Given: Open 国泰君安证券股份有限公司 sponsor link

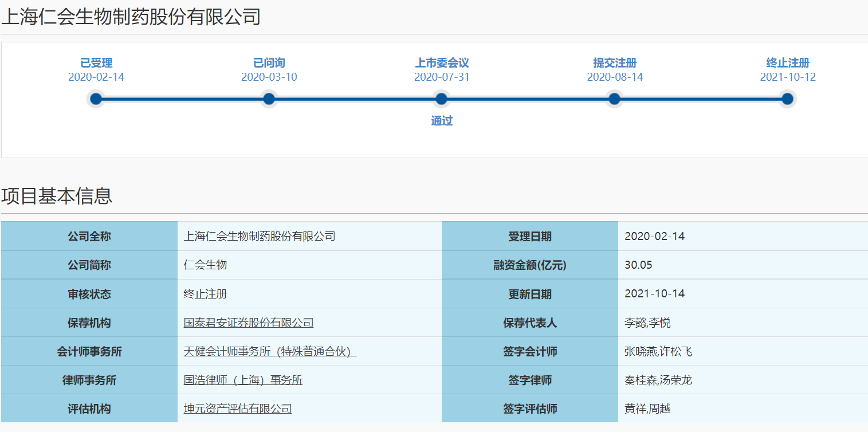Looking at the screenshot, I should (x=249, y=323).
